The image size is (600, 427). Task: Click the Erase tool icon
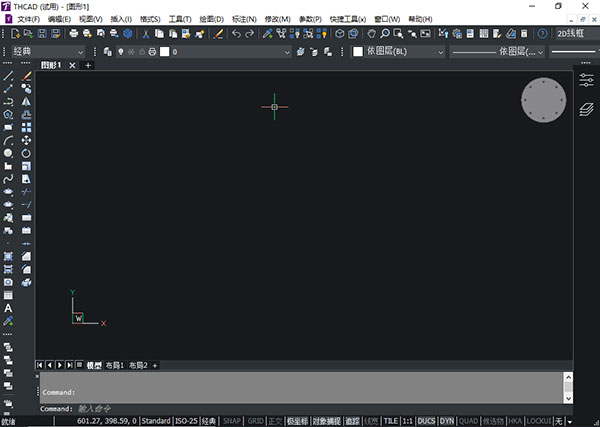click(x=27, y=76)
